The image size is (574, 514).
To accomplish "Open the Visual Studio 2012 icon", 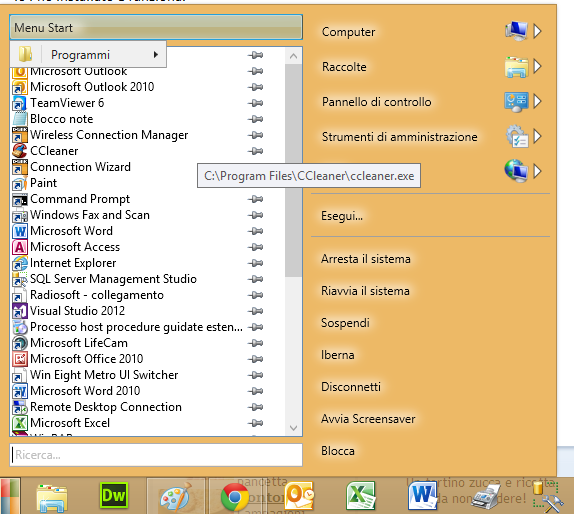I will click(x=20, y=311).
